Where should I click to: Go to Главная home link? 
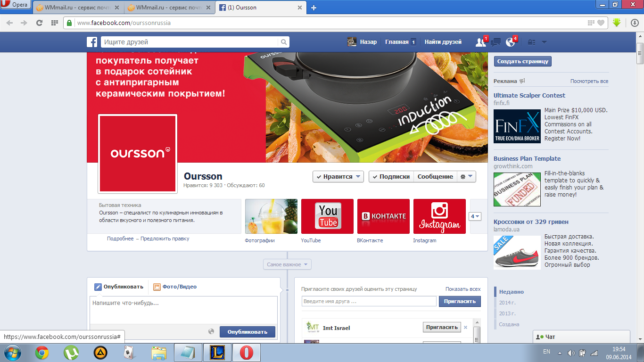pyautogui.click(x=397, y=42)
